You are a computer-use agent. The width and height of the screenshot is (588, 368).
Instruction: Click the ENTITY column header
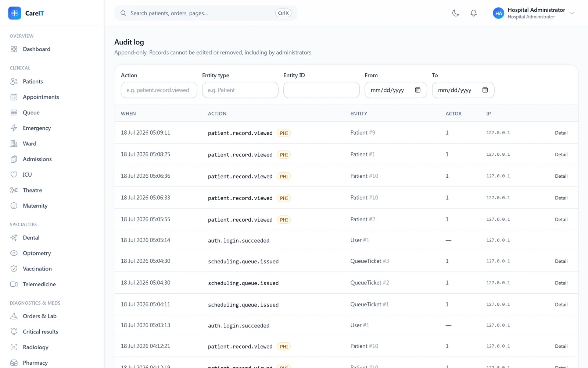pyautogui.click(x=359, y=114)
